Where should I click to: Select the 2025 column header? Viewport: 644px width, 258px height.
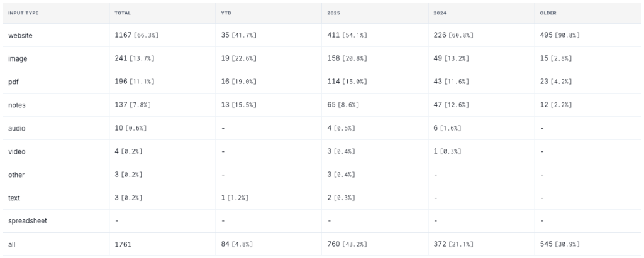tap(333, 13)
